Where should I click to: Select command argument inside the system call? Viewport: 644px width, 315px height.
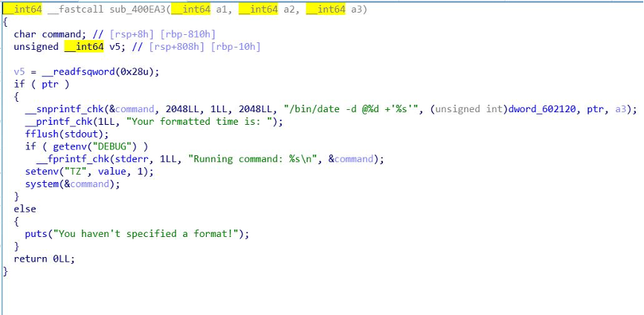point(90,184)
